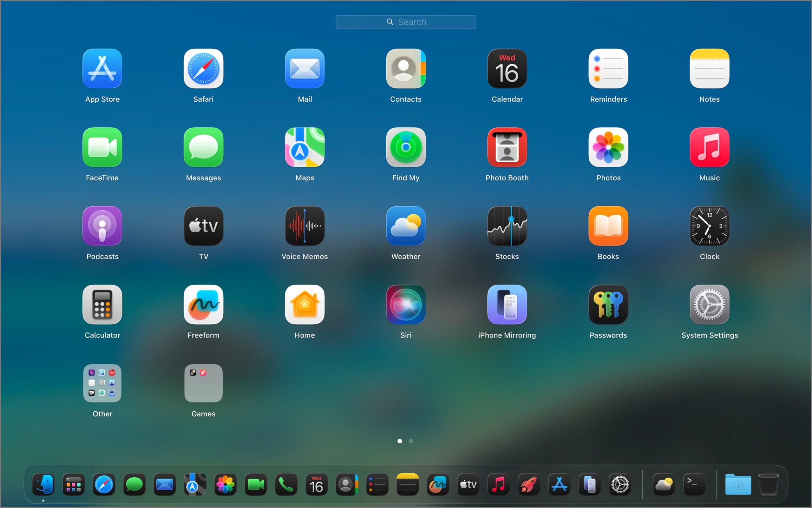The height and width of the screenshot is (508, 812).
Task: Open the "Games" folder
Action: (x=203, y=383)
